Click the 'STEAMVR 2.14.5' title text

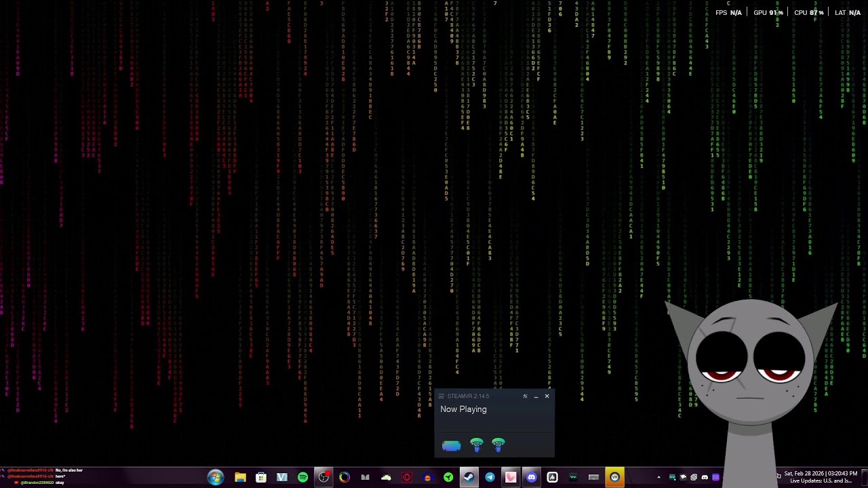click(x=468, y=396)
